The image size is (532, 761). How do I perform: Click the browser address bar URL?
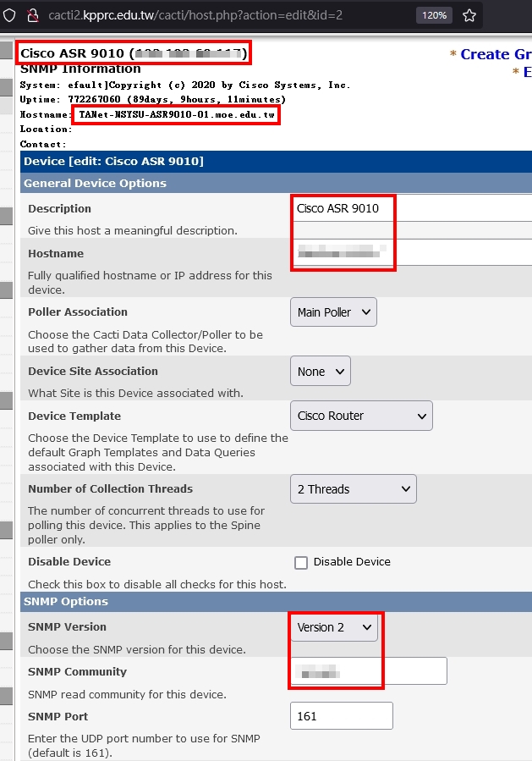(195, 15)
